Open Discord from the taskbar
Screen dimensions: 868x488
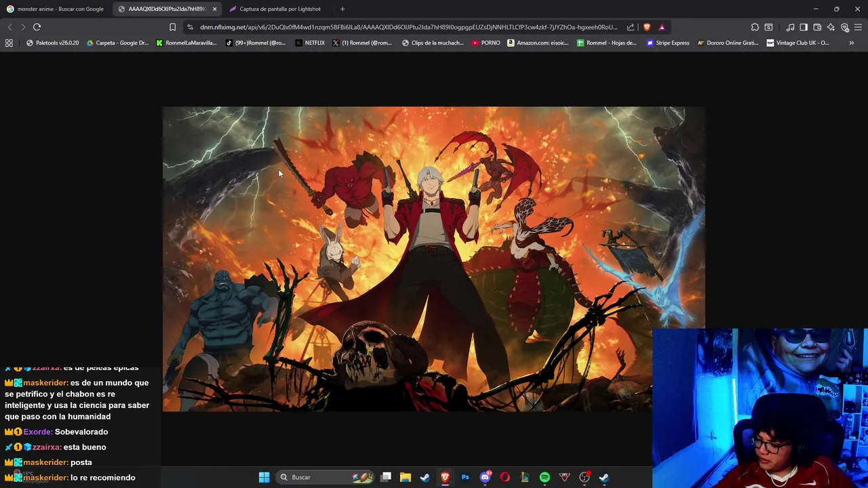coord(485,477)
